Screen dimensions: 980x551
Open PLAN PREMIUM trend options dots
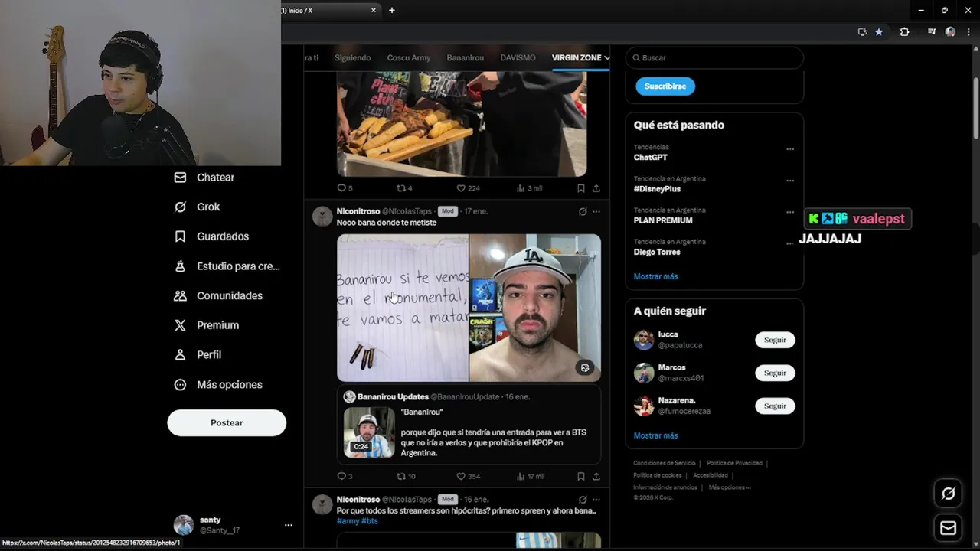click(790, 212)
